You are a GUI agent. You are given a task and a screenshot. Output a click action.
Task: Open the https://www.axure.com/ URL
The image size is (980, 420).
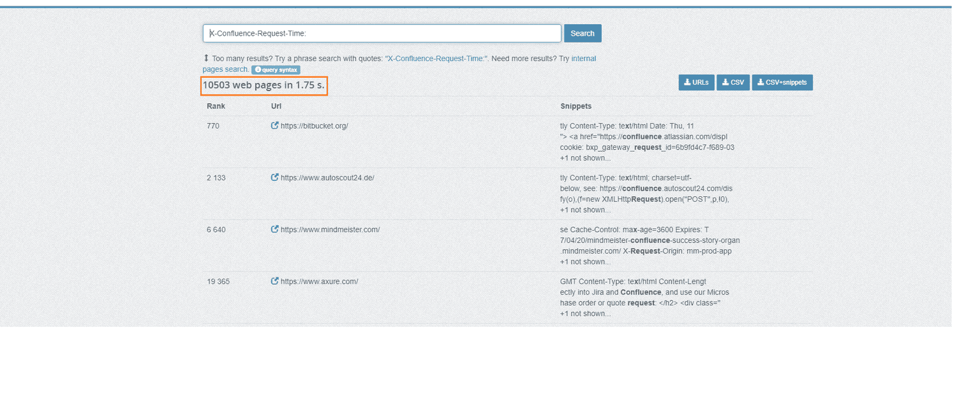pos(319,281)
